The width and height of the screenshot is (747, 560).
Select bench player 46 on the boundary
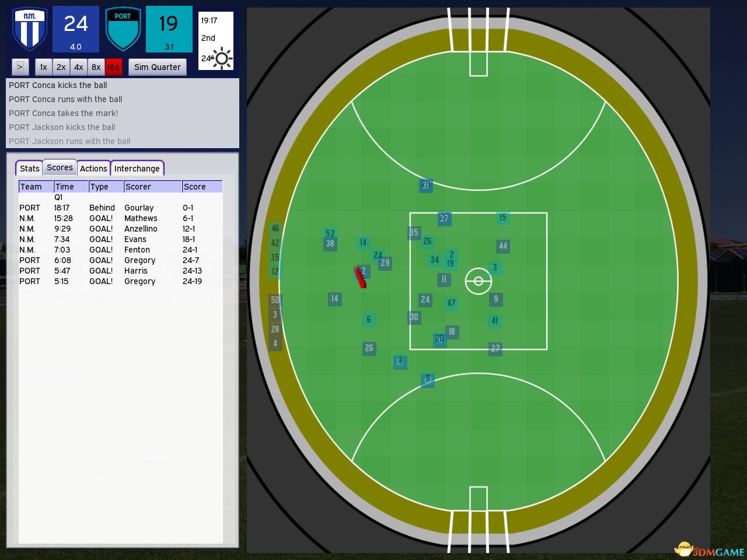pos(275,229)
